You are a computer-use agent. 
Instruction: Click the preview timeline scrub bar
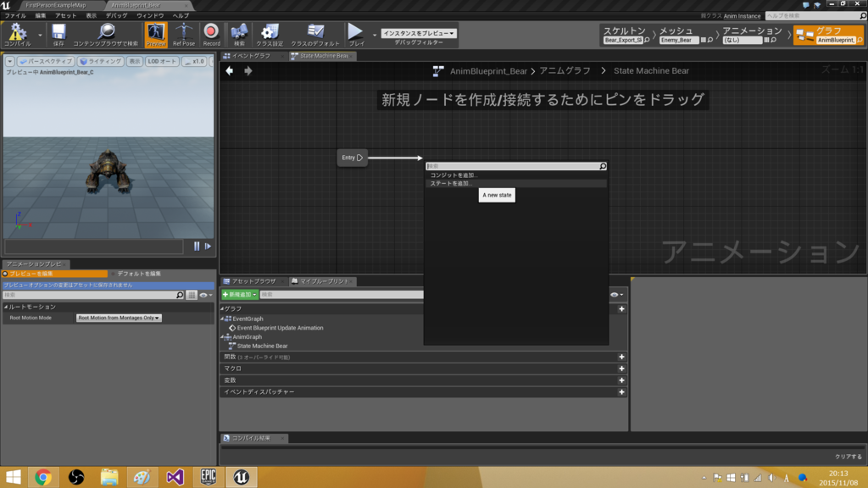94,247
